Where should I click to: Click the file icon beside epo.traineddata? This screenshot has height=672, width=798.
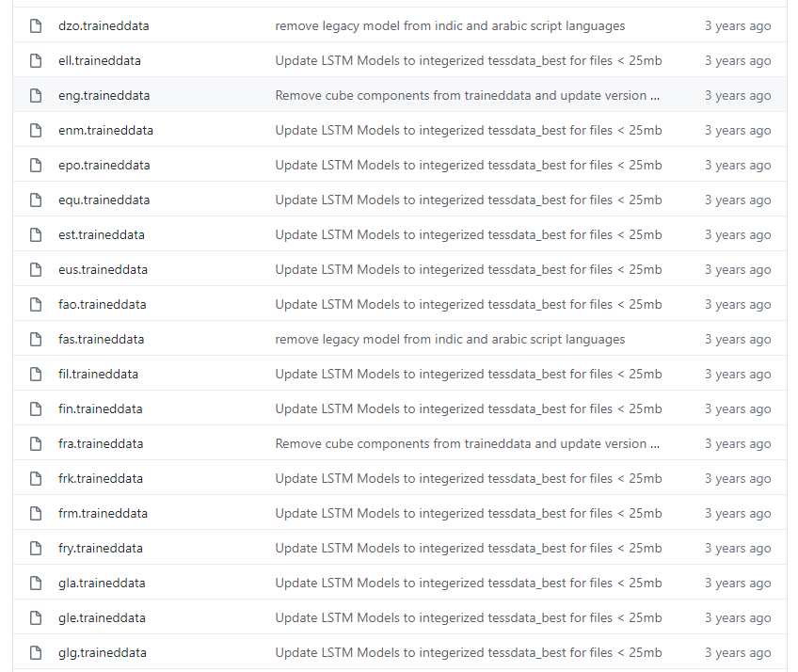(x=36, y=165)
